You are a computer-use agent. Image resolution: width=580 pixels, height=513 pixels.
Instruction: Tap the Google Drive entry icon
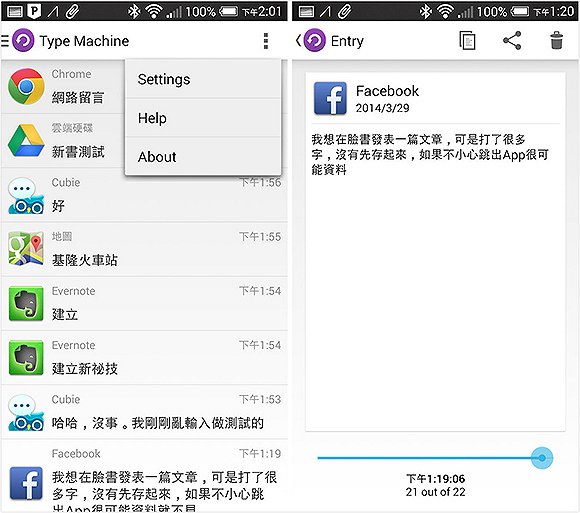click(x=26, y=141)
